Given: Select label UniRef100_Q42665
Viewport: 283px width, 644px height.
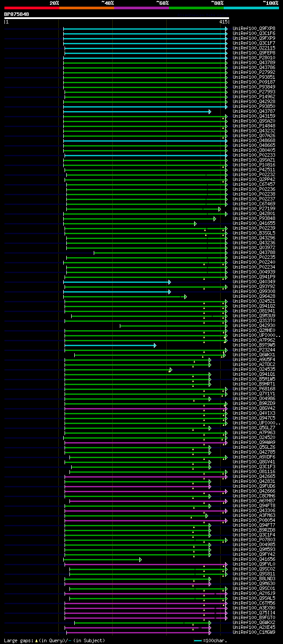Looking at the screenshot, I should click(254, 476).
